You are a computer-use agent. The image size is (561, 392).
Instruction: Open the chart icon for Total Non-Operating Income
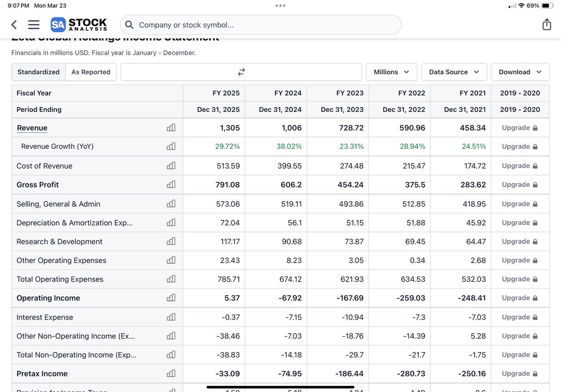click(x=171, y=355)
